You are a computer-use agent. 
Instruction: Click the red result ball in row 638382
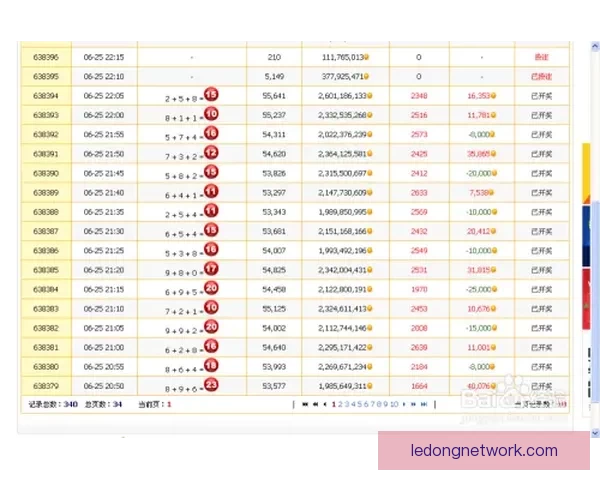[211, 327]
